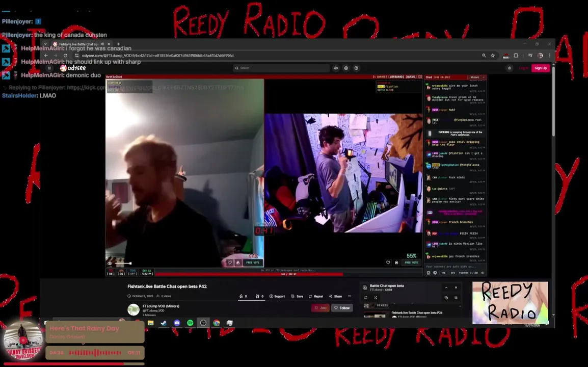This screenshot has width=588, height=367.
Task: Click FREE VOTE under the right video
Action: pyautogui.click(x=411, y=263)
